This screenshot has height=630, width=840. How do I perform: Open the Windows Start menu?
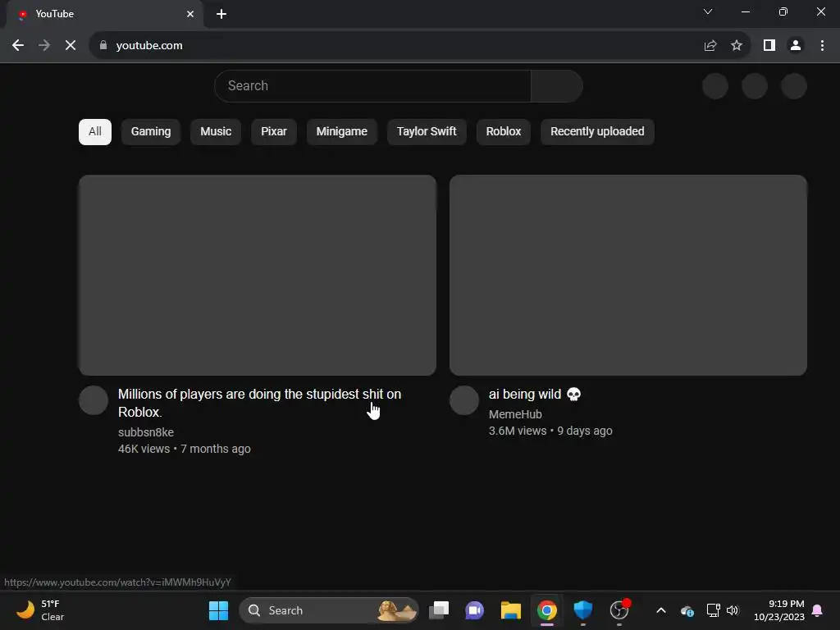pos(218,610)
